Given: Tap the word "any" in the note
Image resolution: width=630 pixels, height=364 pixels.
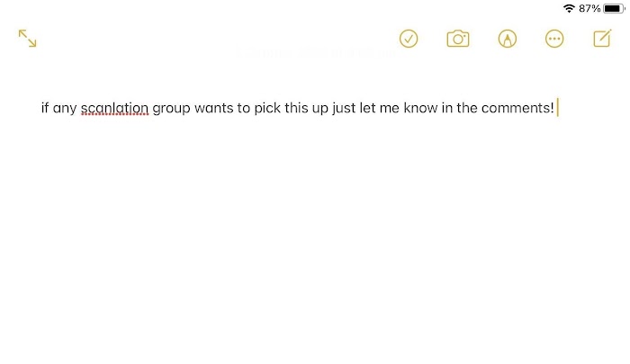Looking at the screenshot, I should tap(65, 109).
